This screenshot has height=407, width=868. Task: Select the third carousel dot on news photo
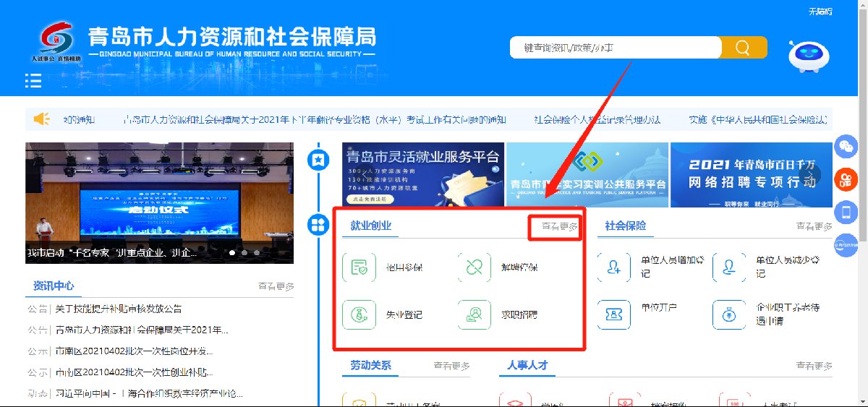click(x=258, y=253)
